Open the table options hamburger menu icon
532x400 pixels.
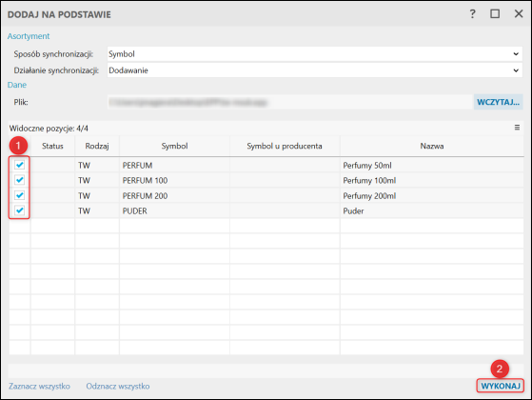tap(517, 128)
